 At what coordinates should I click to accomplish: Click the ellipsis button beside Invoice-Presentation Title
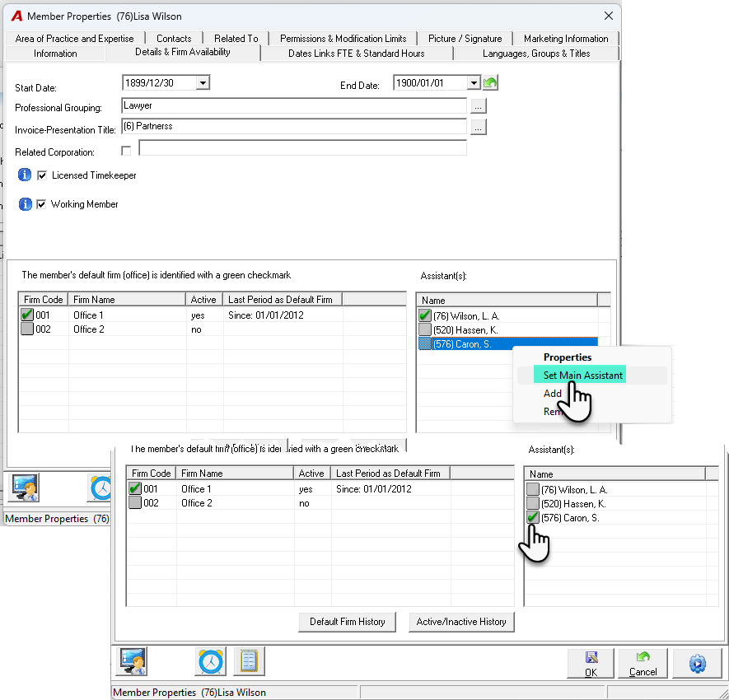coord(479,127)
